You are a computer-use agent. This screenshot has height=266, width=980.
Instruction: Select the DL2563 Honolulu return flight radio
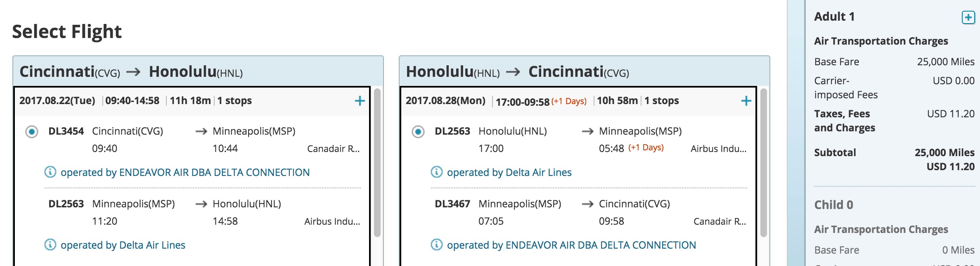[x=418, y=132]
